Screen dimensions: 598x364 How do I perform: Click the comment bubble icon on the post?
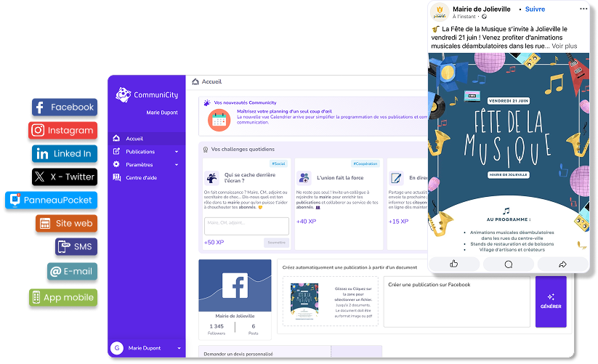pyautogui.click(x=509, y=264)
